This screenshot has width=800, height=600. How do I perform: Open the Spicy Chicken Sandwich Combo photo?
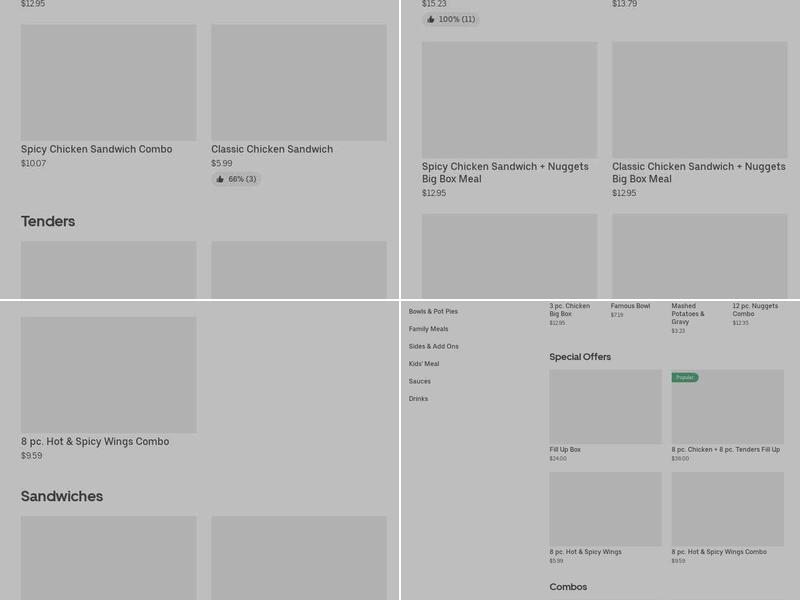click(x=108, y=83)
